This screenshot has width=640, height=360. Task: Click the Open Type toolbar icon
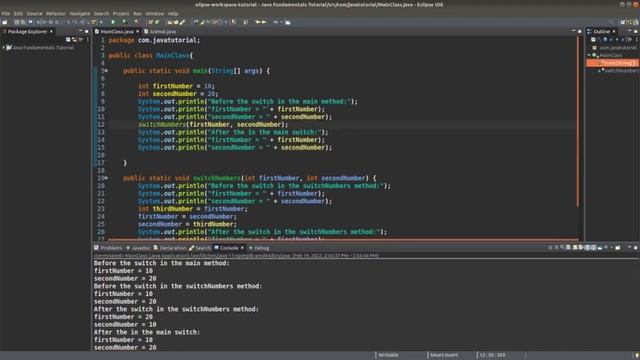pos(170,22)
